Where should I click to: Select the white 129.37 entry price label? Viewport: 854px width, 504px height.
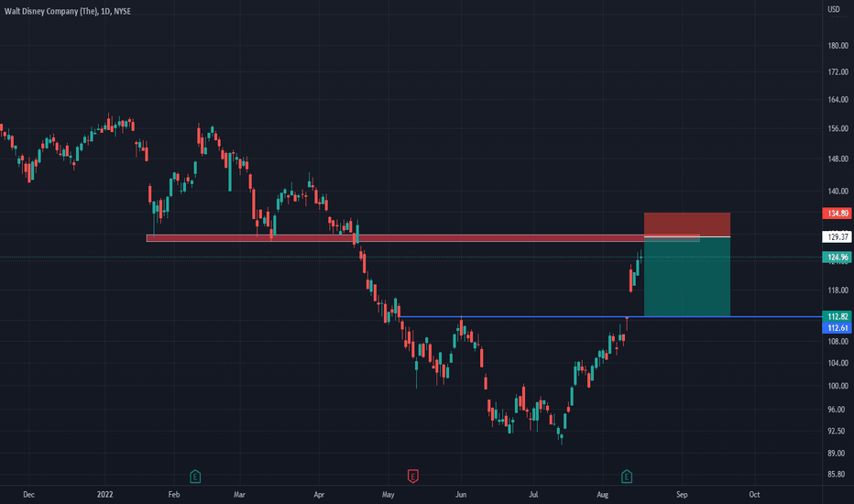coord(838,237)
